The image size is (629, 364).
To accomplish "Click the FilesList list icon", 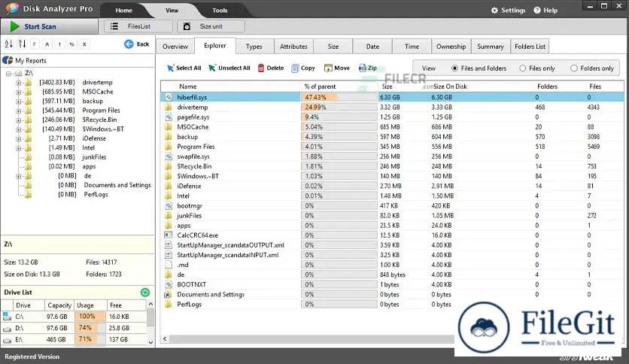I will (114, 26).
